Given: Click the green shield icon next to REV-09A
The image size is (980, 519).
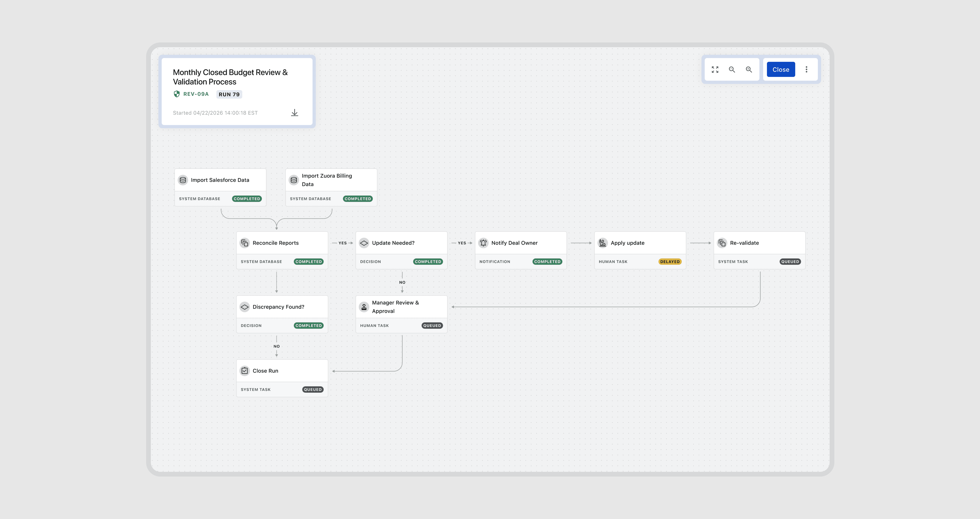Looking at the screenshot, I should (177, 94).
